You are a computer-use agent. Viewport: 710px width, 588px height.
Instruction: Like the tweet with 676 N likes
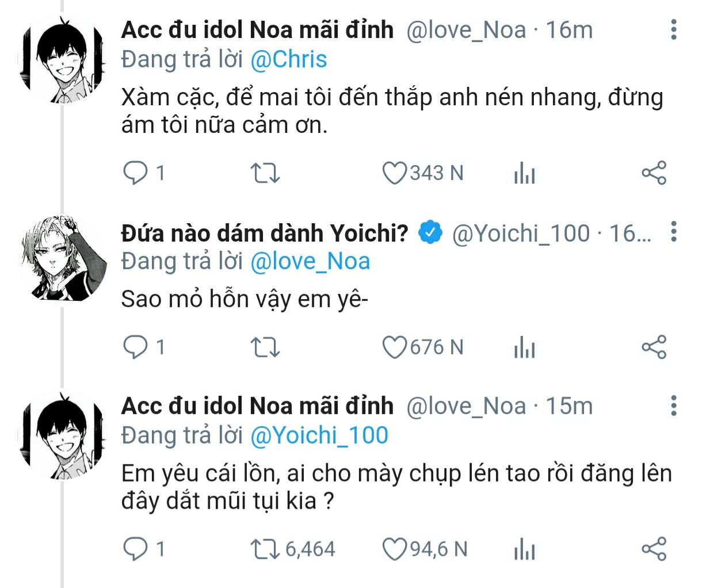pyautogui.click(x=395, y=347)
